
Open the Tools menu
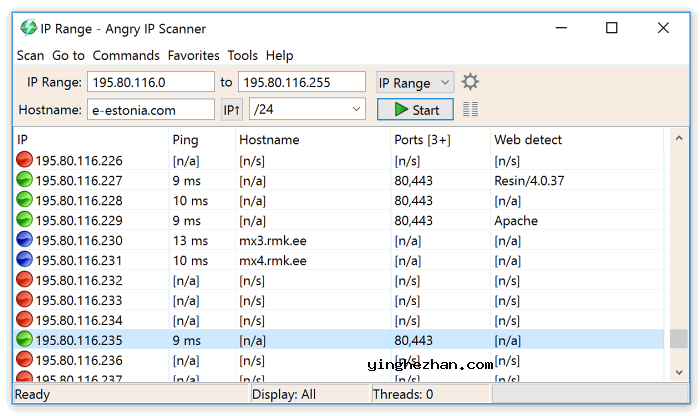click(x=242, y=55)
